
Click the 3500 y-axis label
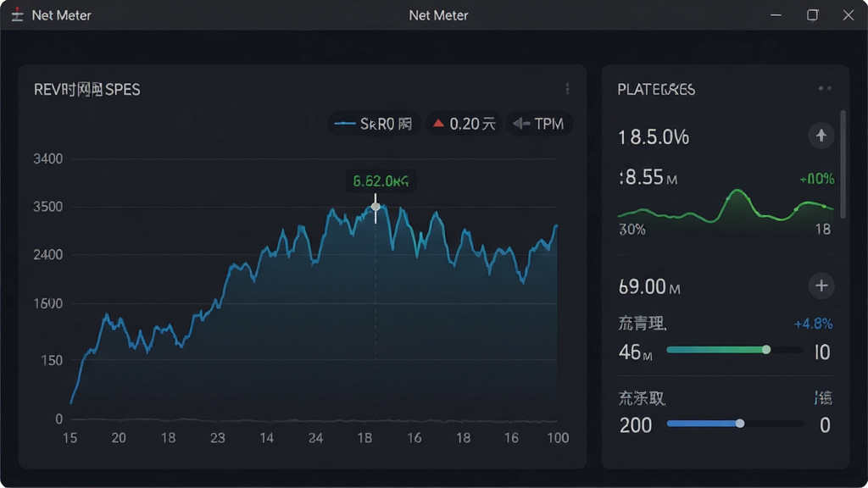click(x=48, y=207)
